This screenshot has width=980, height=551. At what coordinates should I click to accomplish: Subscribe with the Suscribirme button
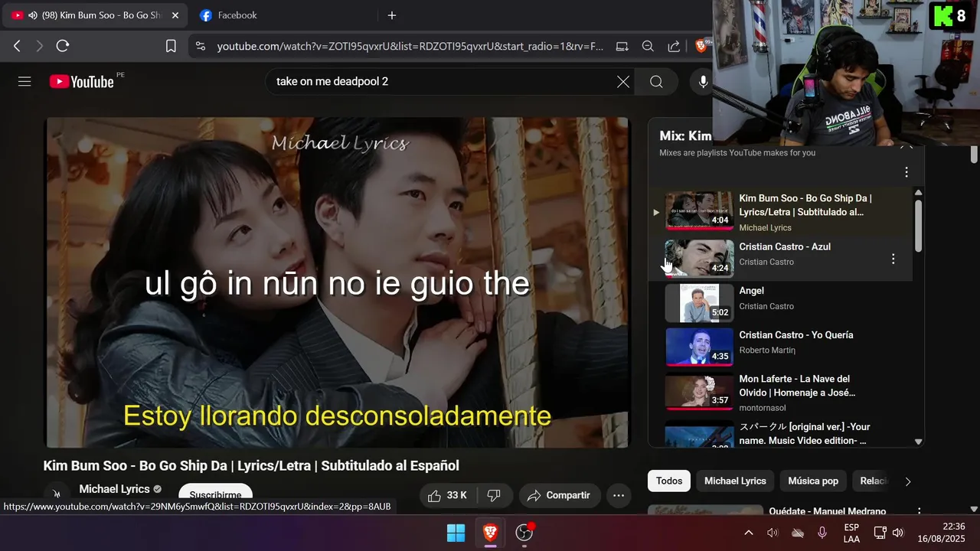coord(215,494)
